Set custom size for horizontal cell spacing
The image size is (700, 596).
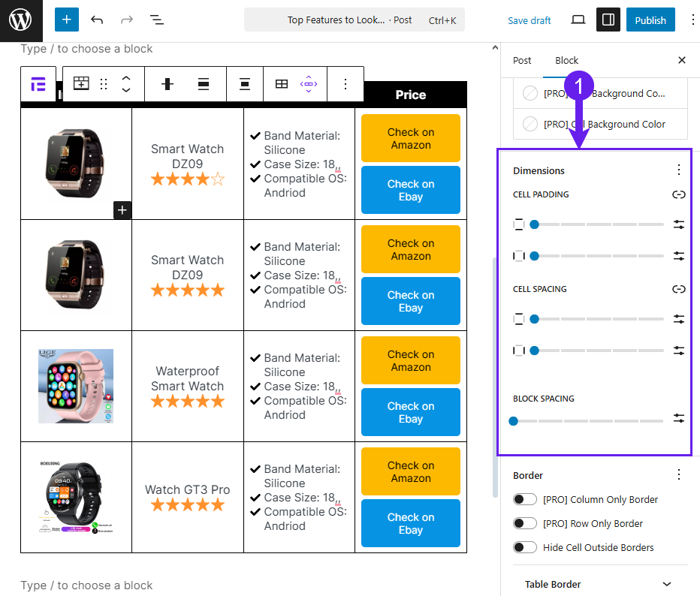[x=678, y=351]
